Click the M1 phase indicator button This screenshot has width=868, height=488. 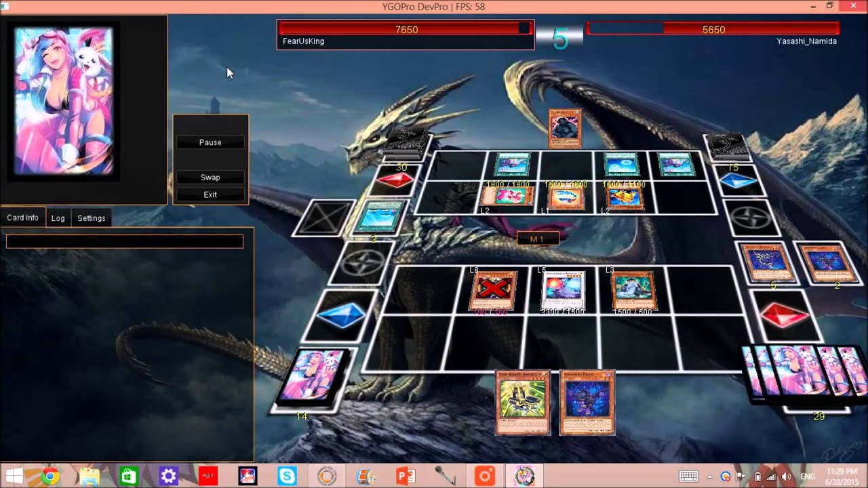coord(538,239)
